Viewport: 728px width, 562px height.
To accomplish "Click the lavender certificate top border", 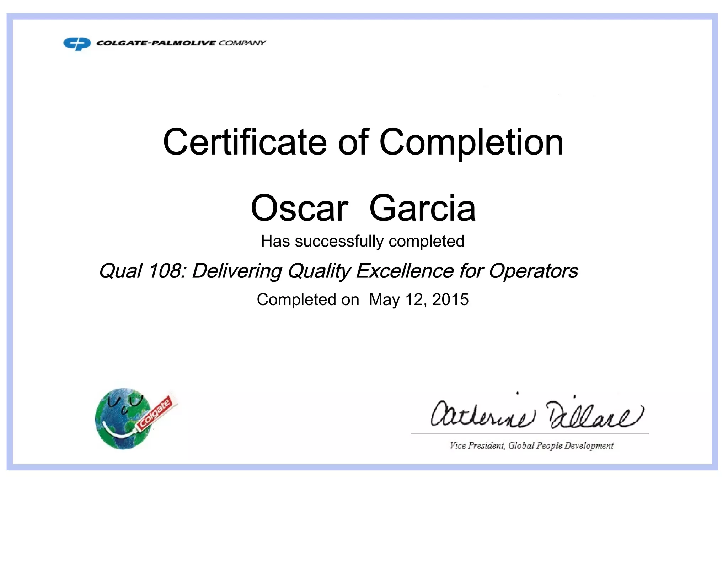I will (x=363, y=16).
